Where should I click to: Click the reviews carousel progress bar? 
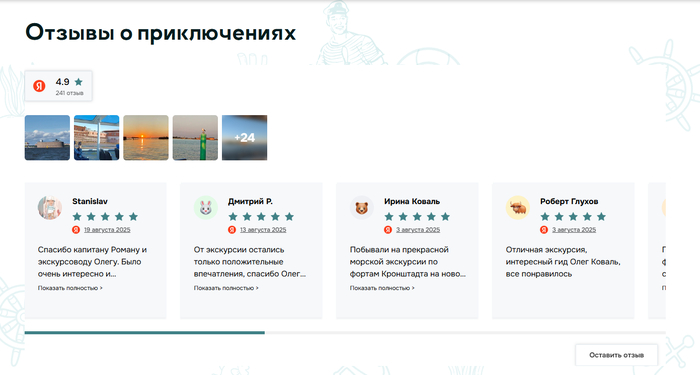tap(345, 333)
